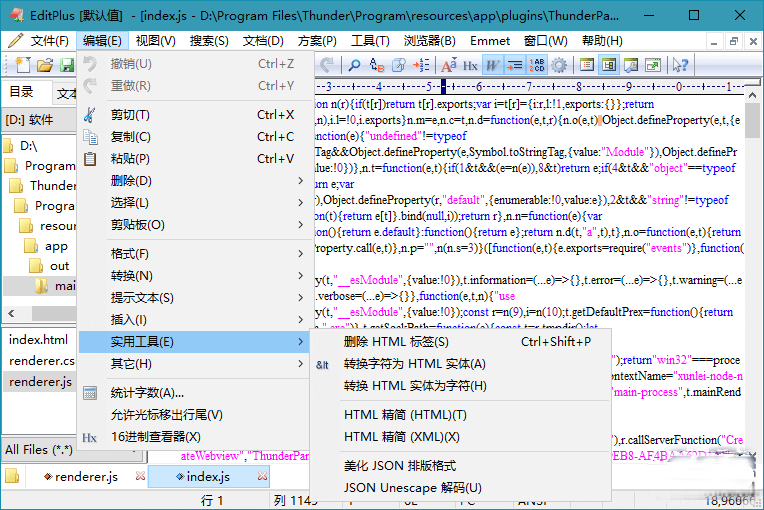Image resolution: width=764 pixels, height=510 pixels.
Task: Select the app folder in the directory tree
Action: tap(56, 246)
